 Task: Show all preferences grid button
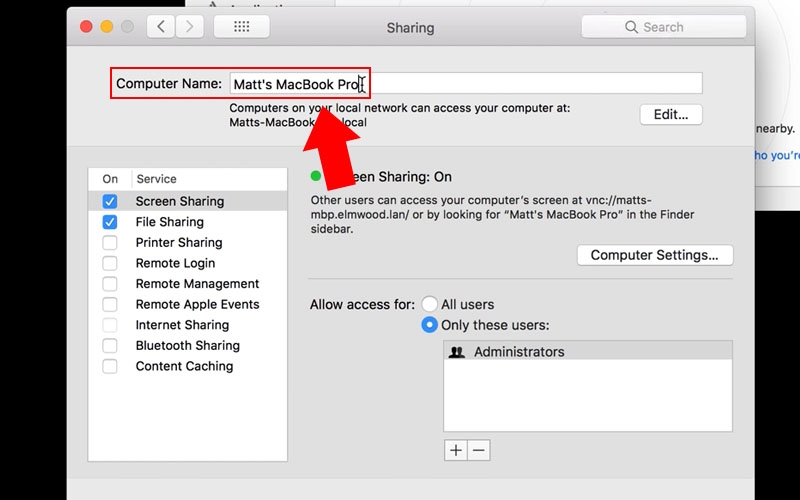click(x=241, y=27)
